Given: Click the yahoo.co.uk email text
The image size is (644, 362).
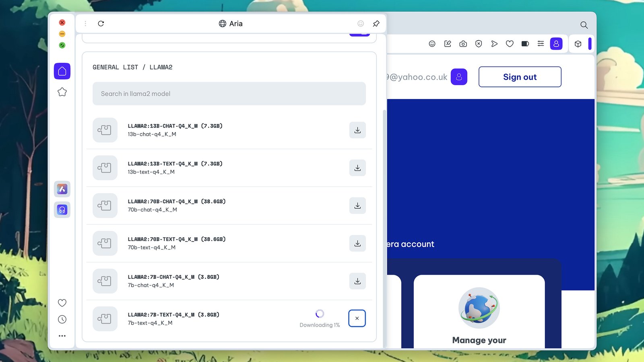Looking at the screenshot, I should [417, 77].
